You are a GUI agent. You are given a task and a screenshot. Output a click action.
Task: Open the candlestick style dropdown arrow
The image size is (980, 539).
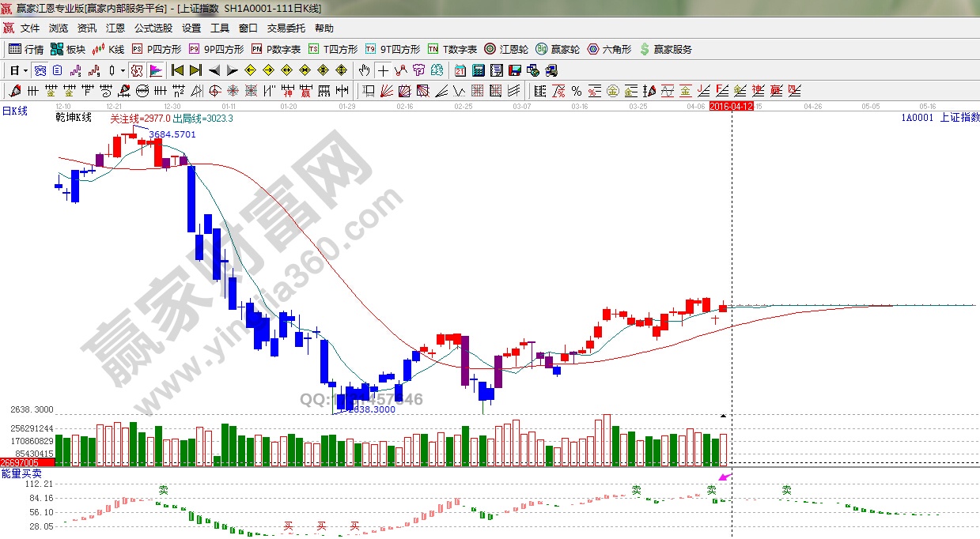pyautogui.click(x=123, y=70)
